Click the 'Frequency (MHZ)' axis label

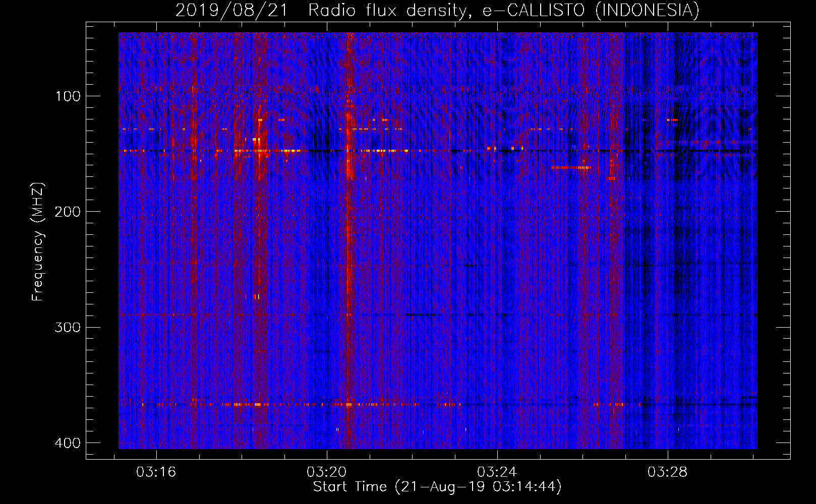[x=38, y=241]
